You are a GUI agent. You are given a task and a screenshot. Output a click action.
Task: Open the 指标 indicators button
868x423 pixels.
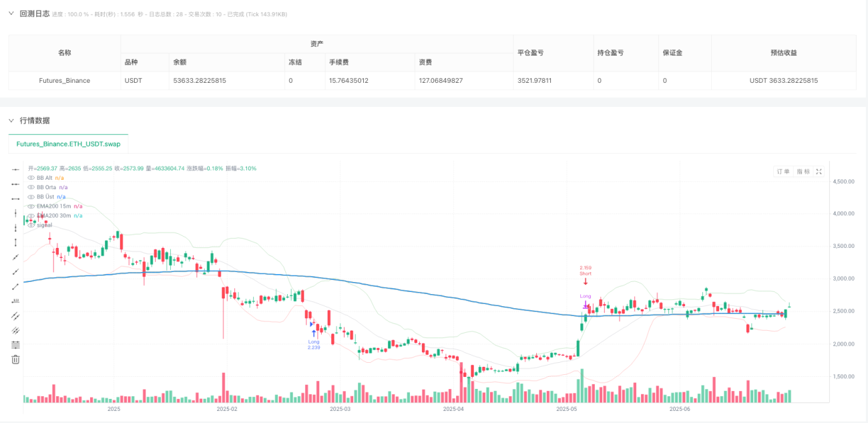[x=803, y=172]
